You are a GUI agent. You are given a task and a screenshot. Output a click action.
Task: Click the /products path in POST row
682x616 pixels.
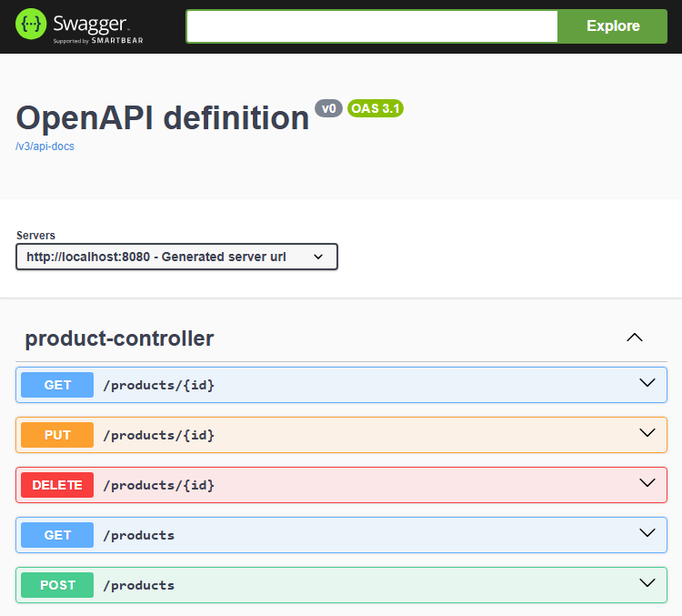coord(139,586)
